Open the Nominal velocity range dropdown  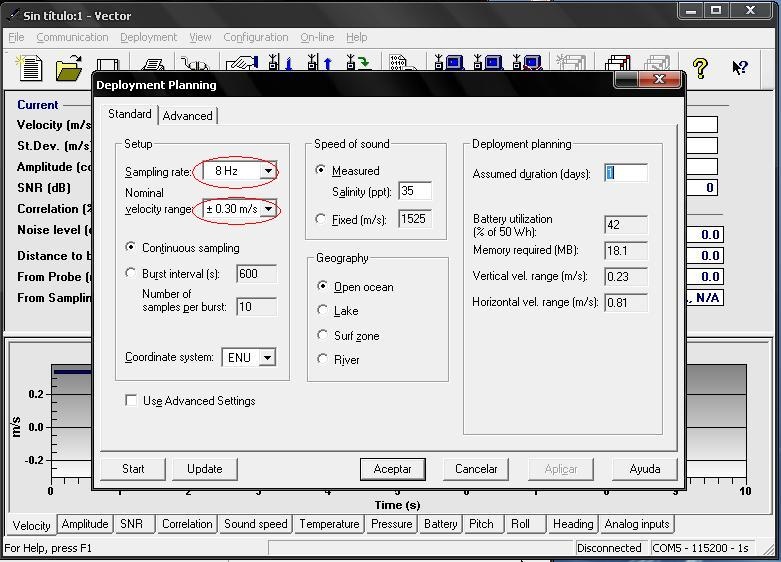click(268, 209)
